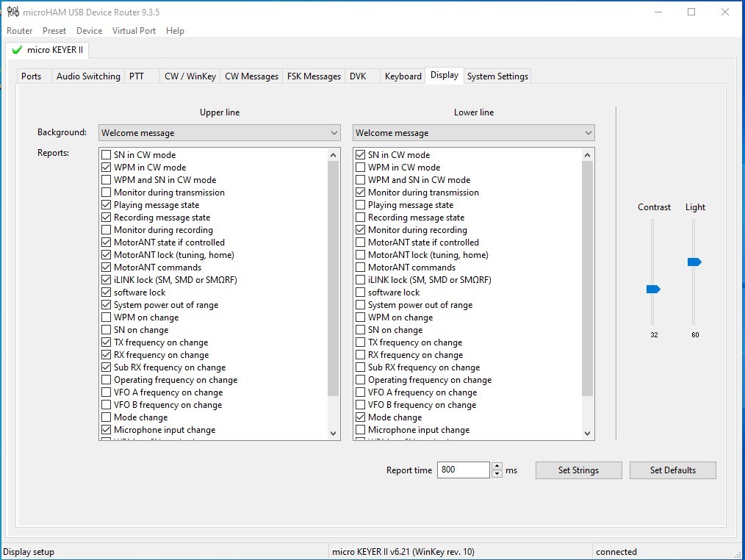Minimize the microHAM Router window
The height and width of the screenshot is (560, 745).
[x=658, y=12]
